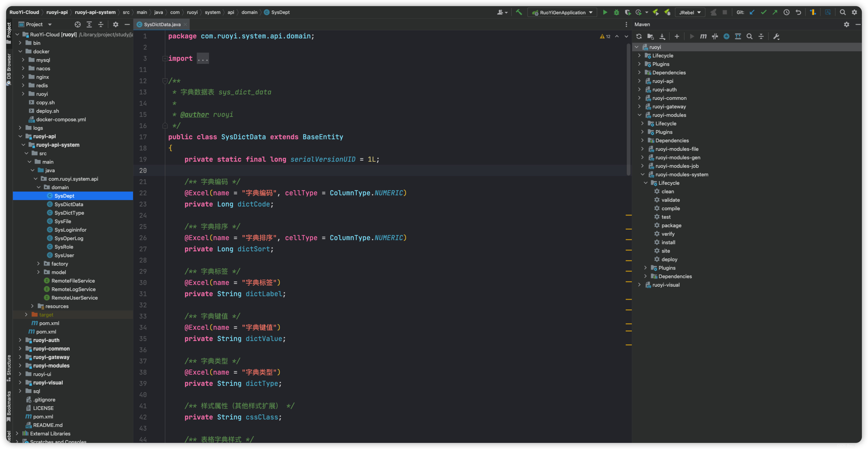The image size is (868, 449).
Task: Open the run configuration RuoYiGenApplication dropdown
Action: coord(562,12)
